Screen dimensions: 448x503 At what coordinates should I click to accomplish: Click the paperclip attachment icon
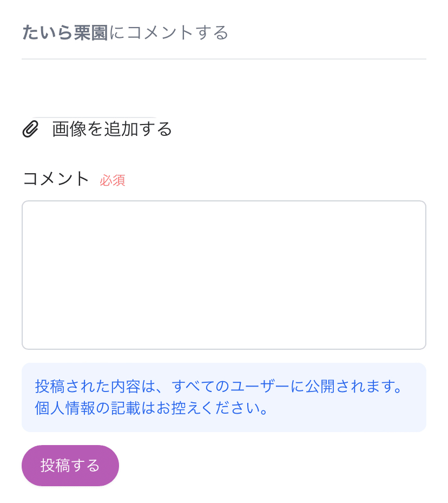click(30, 129)
